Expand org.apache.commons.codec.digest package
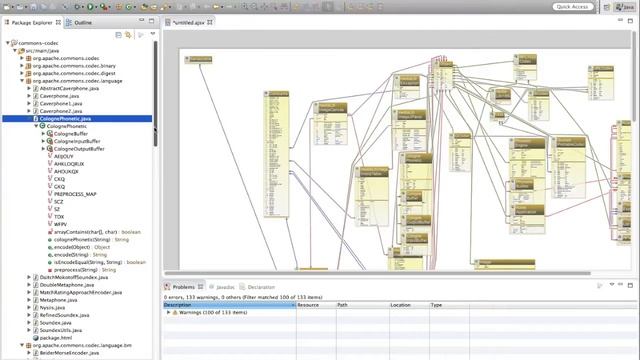640x360 pixels. click(x=22, y=73)
